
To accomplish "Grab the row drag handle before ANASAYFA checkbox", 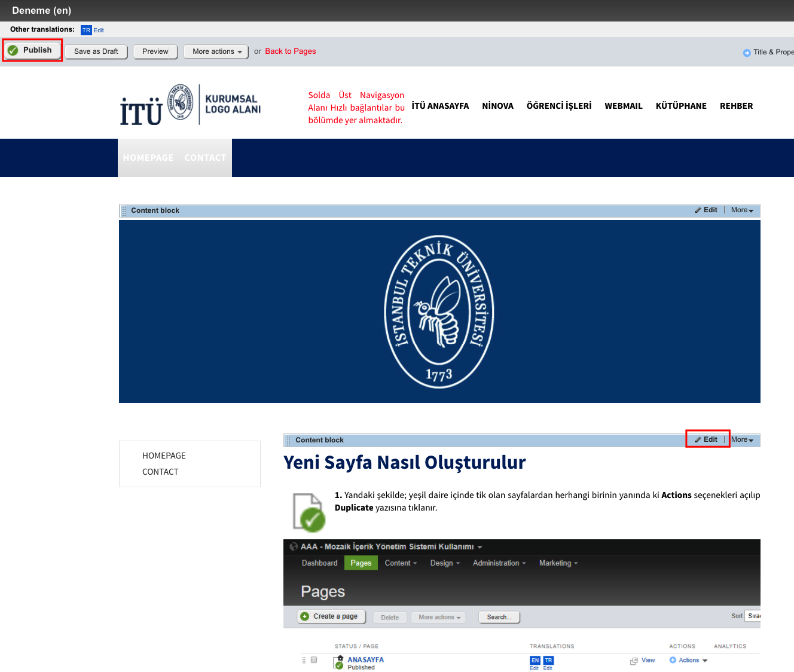I will coord(304,660).
